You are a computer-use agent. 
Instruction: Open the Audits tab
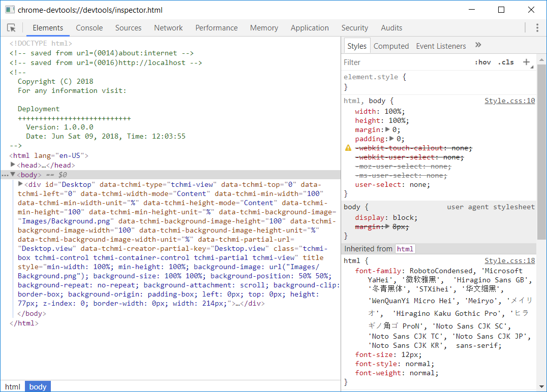(x=391, y=28)
